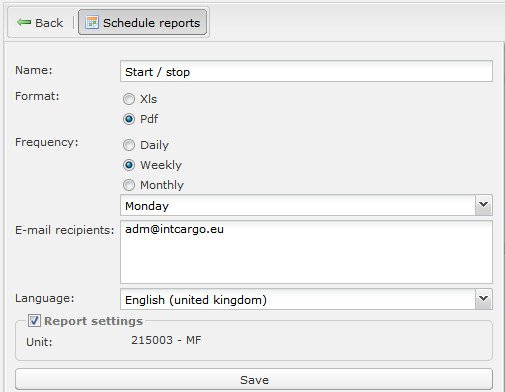Open the Monday day dropdown arrow
The image size is (505, 392).
click(483, 205)
